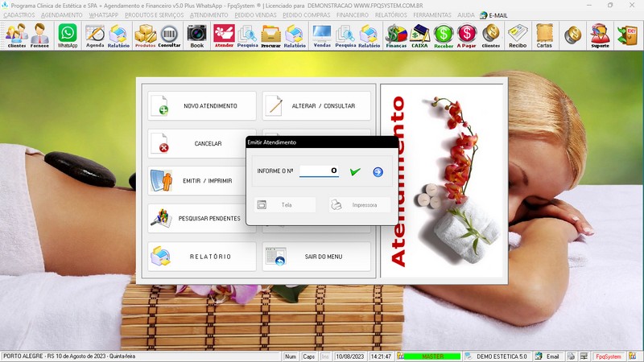Open the CADASTROS menu
The width and height of the screenshot is (644, 362).
[19, 14]
